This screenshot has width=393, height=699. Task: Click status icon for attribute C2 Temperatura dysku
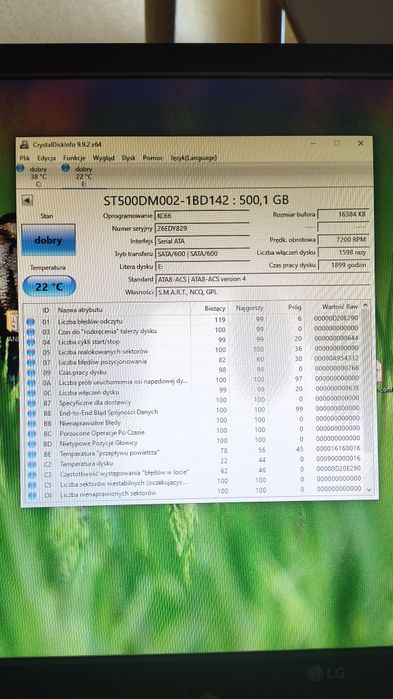click(x=32, y=465)
